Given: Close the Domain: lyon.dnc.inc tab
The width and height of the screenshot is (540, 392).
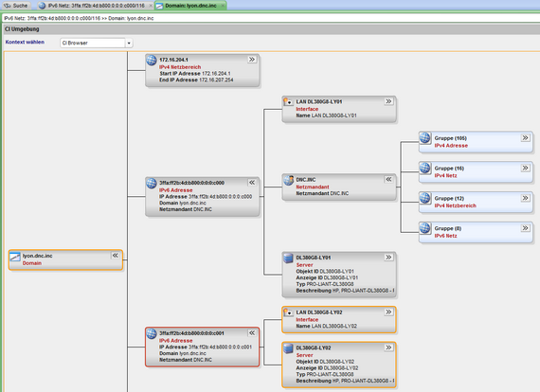Looking at the screenshot, I should pyautogui.click(x=223, y=6).
